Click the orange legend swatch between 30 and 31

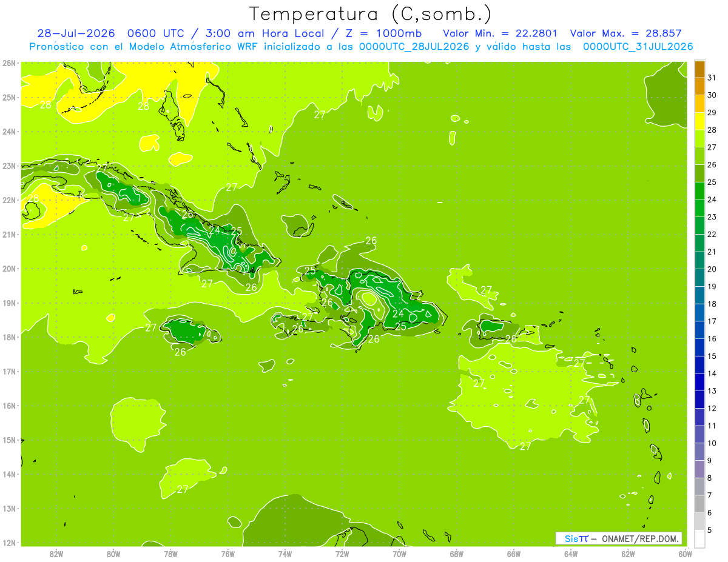coord(699,87)
